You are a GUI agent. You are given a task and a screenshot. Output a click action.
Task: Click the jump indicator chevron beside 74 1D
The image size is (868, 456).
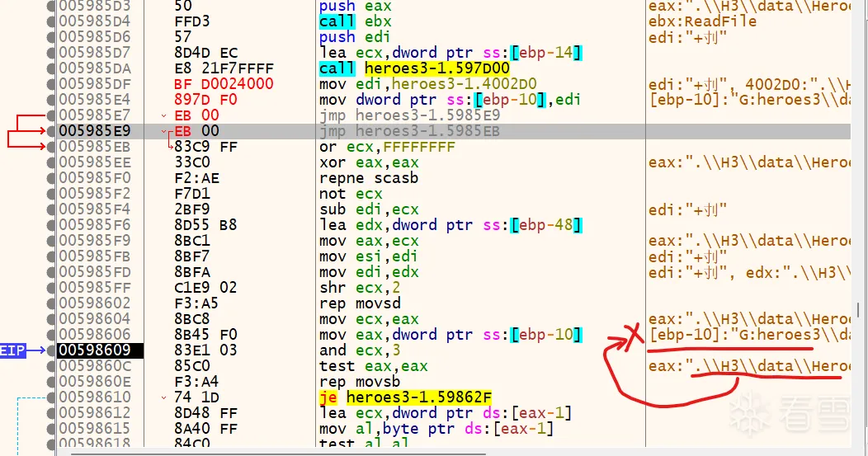point(165,397)
